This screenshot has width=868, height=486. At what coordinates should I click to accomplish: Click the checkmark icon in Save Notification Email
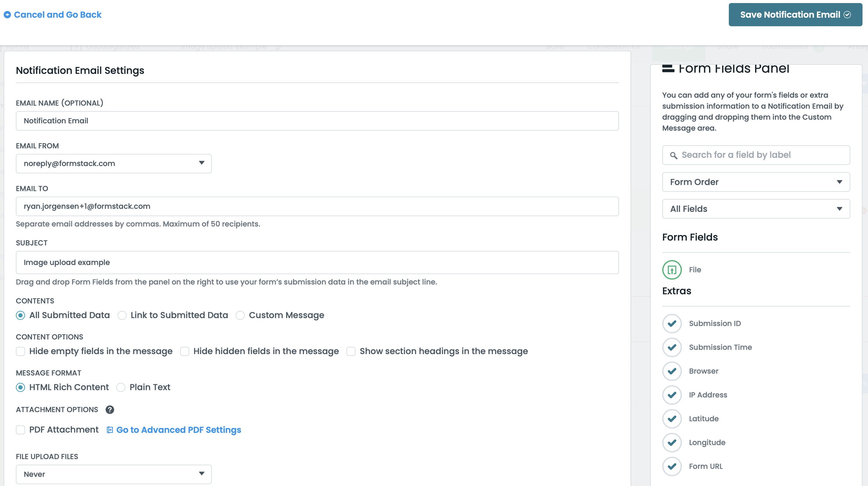coord(848,15)
